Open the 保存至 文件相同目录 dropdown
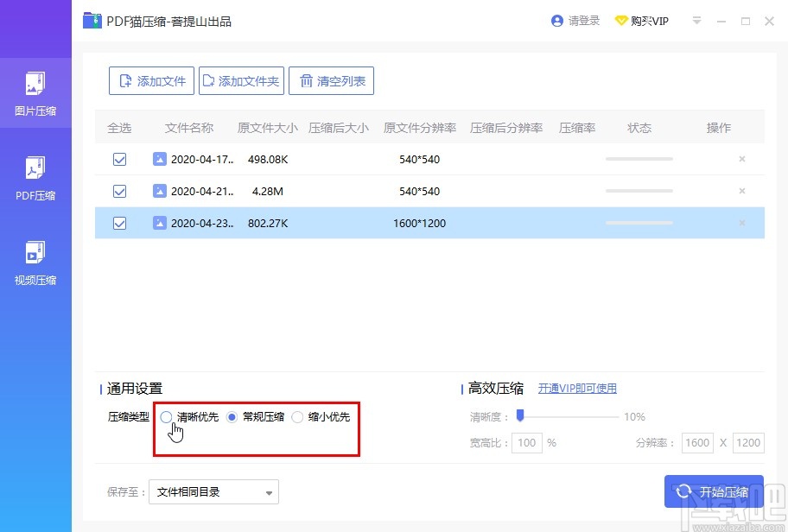 pyautogui.click(x=213, y=491)
